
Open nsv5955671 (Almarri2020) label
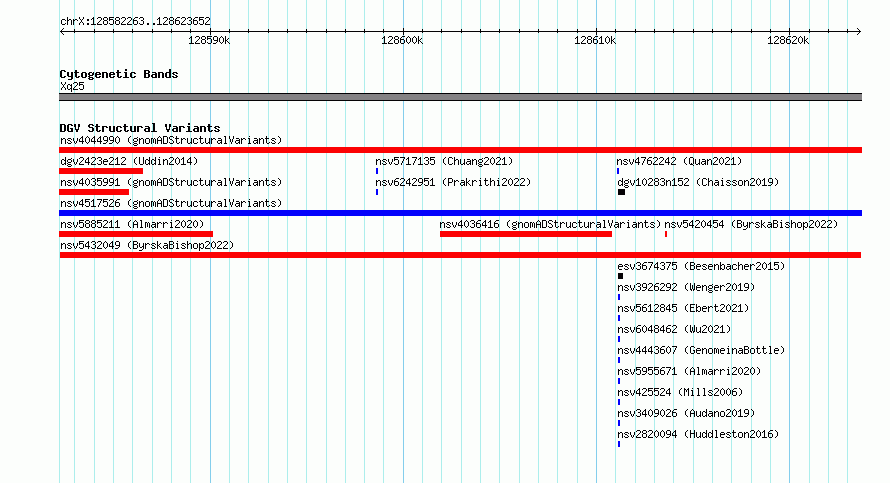(689, 371)
